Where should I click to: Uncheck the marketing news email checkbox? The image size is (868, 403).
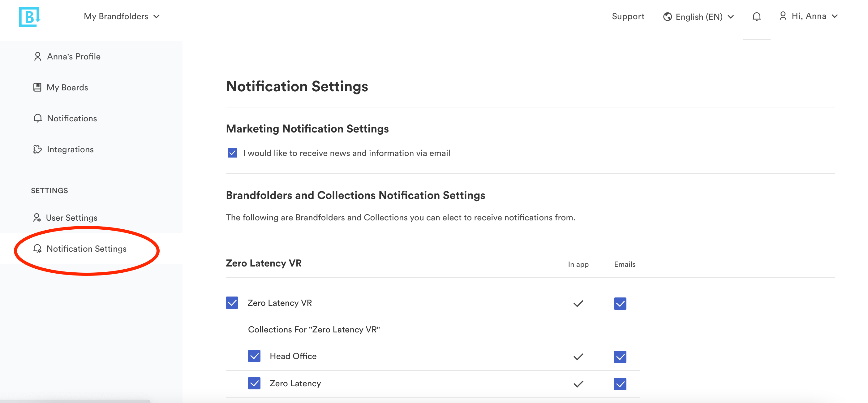pos(232,153)
